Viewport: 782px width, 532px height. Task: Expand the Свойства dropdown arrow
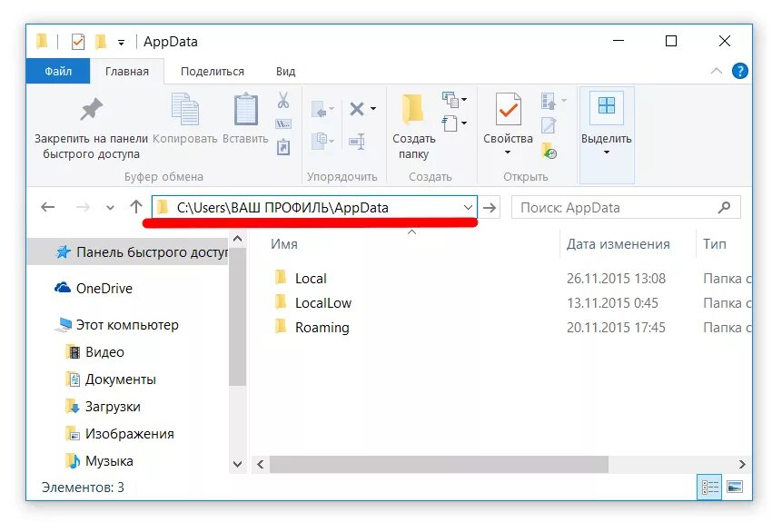(508, 153)
